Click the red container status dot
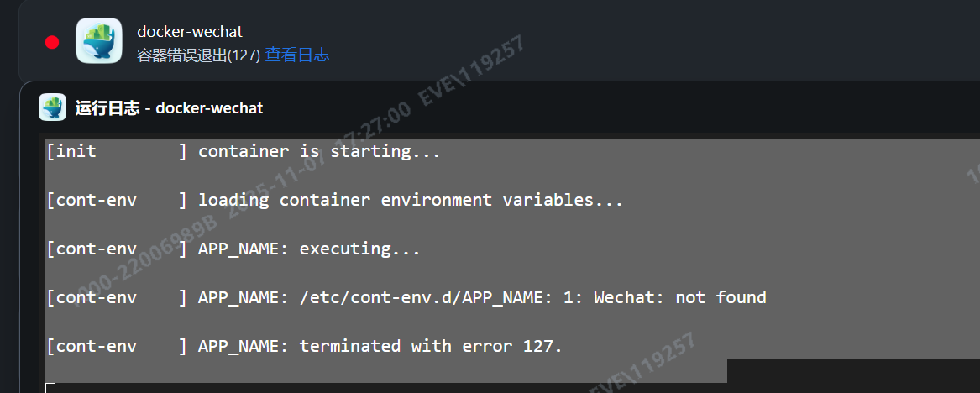The width and height of the screenshot is (980, 393). tap(52, 42)
